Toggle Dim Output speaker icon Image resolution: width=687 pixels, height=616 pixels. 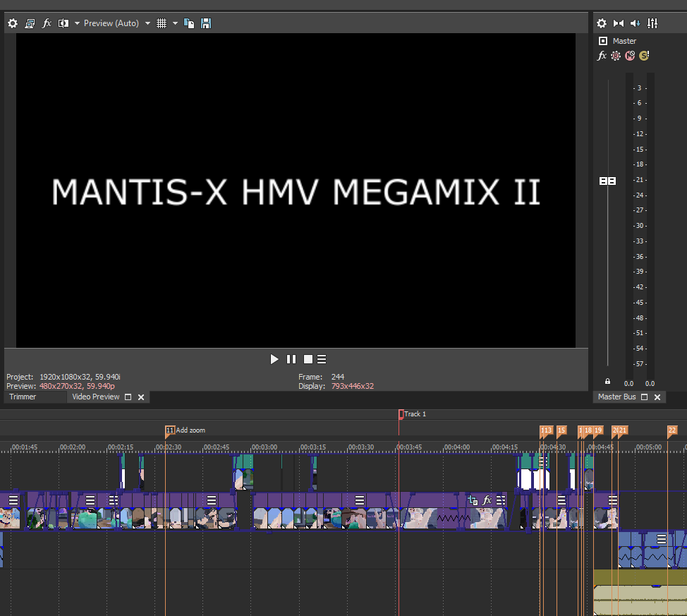(x=636, y=23)
